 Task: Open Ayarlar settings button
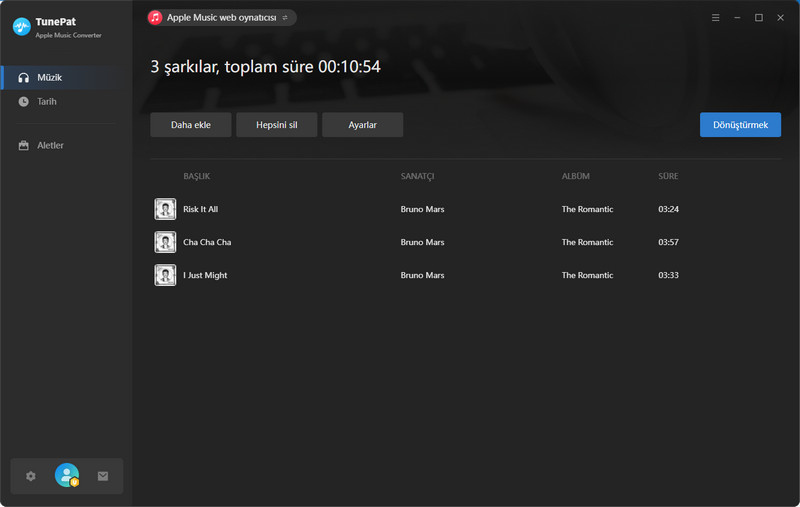pyautogui.click(x=362, y=125)
